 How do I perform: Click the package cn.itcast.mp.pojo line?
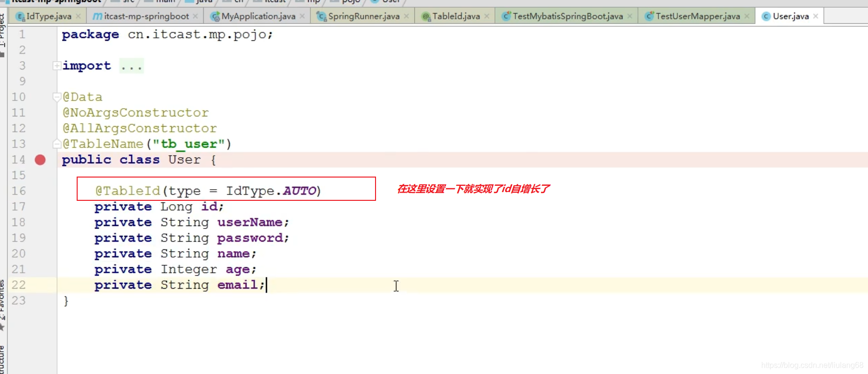(167, 34)
